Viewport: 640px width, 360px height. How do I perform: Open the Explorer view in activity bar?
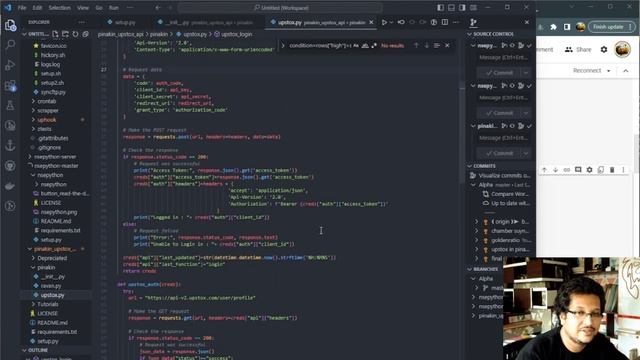(10, 26)
